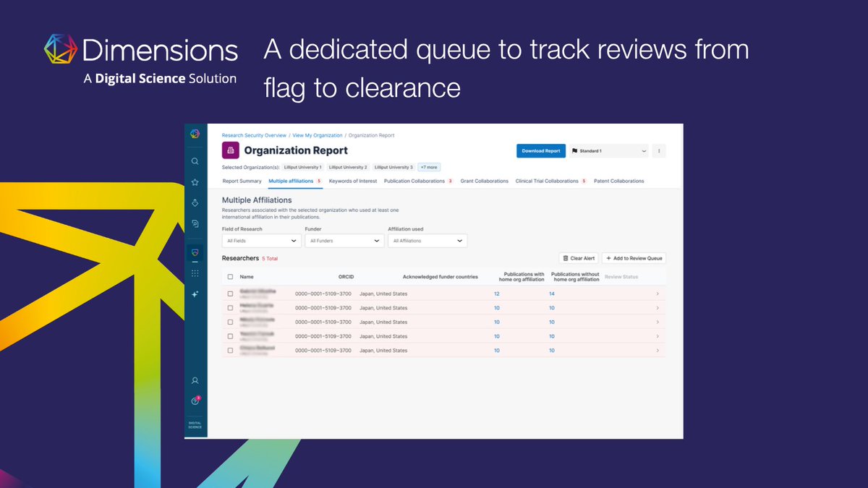
Task: Click the Digital Science logo at sidebar bottom
Action: [x=195, y=426]
